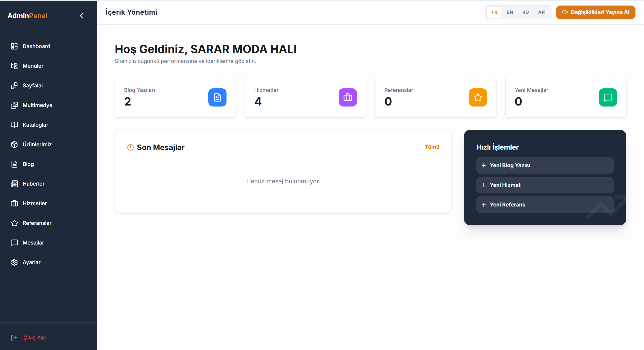Click the Çıkış Yap logout icon
644x350 pixels.
(14, 338)
